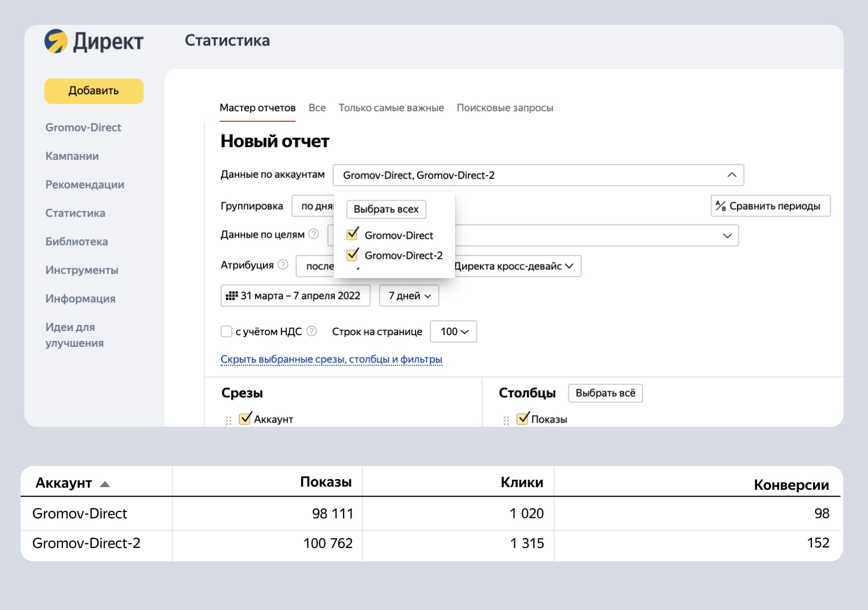Click help icon next to Данные по целям
The width and height of the screenshot is (868, 610).
314,234
